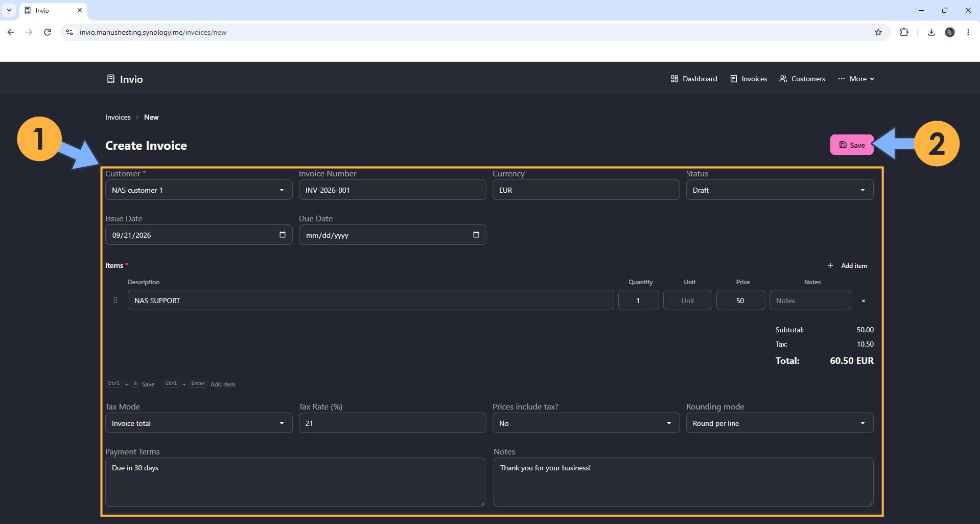Open the Status dropdown showing Draft
The height and width of the screenshot is (524, 980).
pos(780,190)
